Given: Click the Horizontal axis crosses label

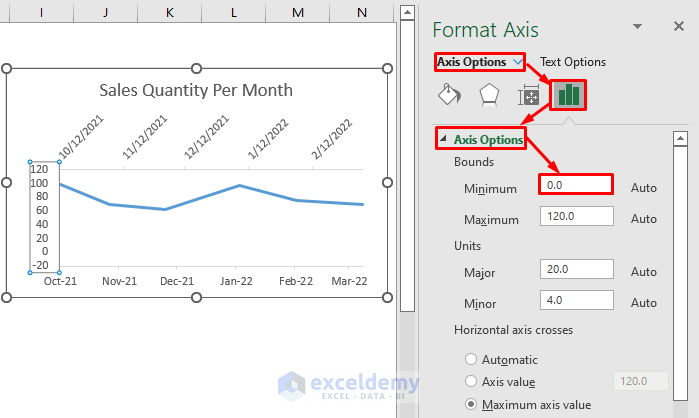Looking at the screenshot, I should (x=514, y=330).
